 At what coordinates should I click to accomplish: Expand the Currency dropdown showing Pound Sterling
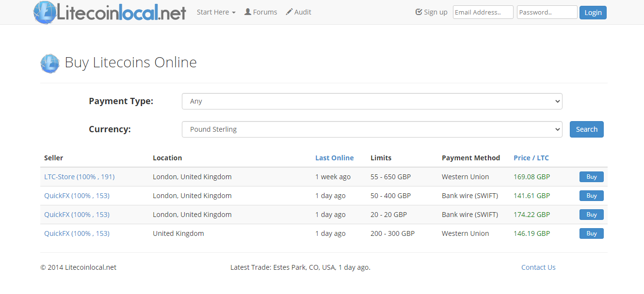[x=372, y=129]
